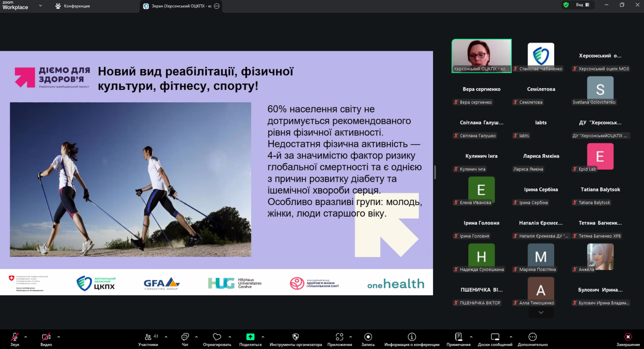Start recording with Запись button
This screenshot has width=644, height=349.
tap(368, 337)
